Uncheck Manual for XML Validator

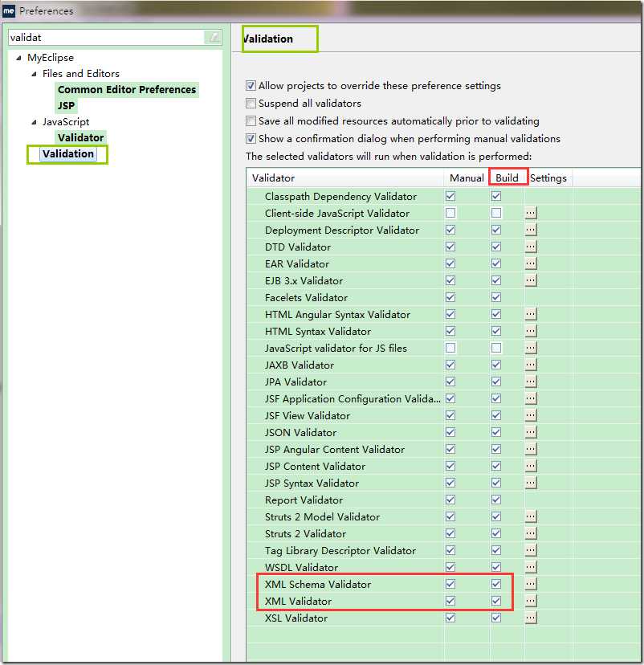point(450,601)
